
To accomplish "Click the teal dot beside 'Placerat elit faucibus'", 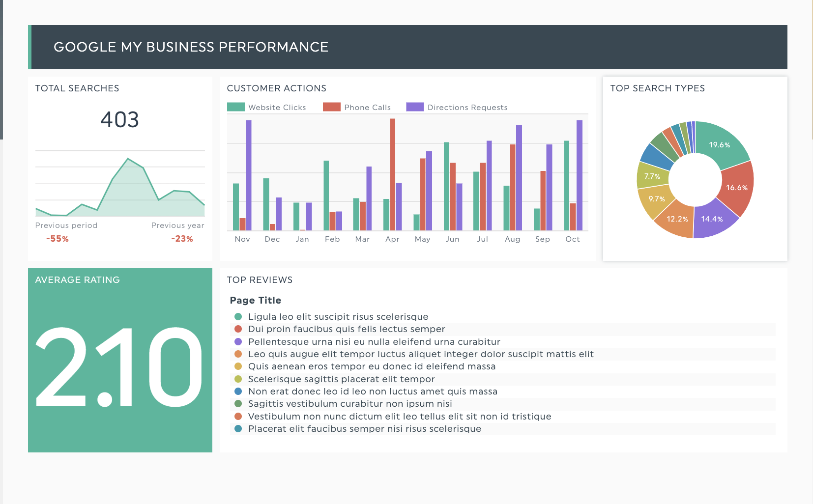I will point(238,429).
